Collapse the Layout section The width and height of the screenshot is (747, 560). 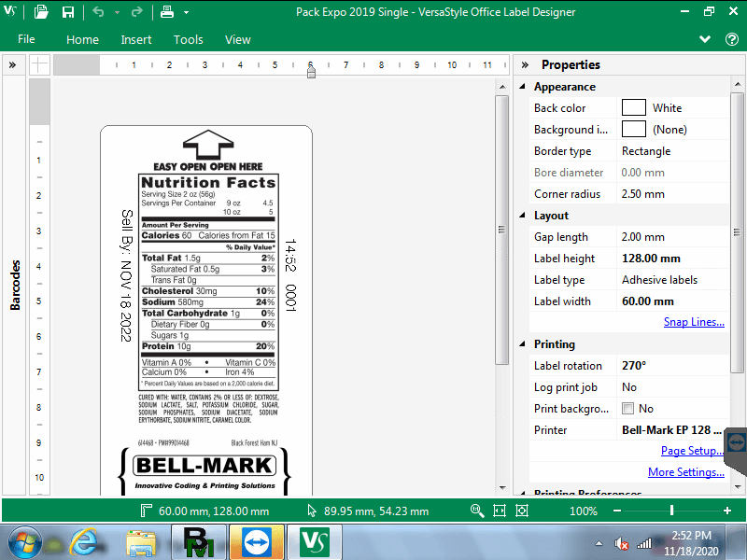point(523,216)
